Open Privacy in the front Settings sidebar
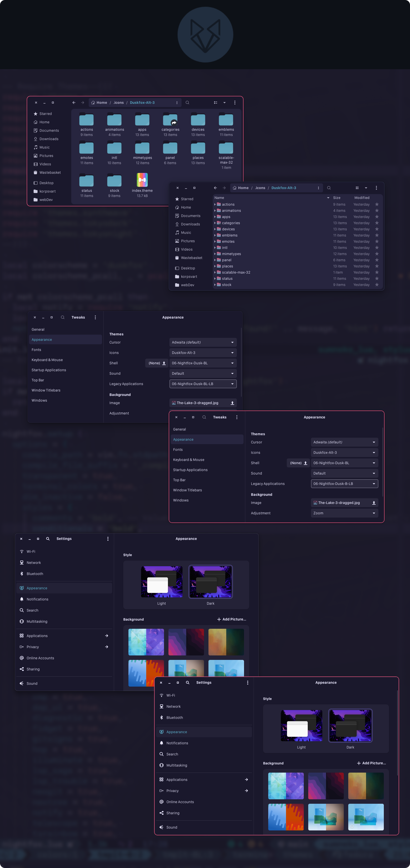410x868 pixels. (x=204, y=791)
